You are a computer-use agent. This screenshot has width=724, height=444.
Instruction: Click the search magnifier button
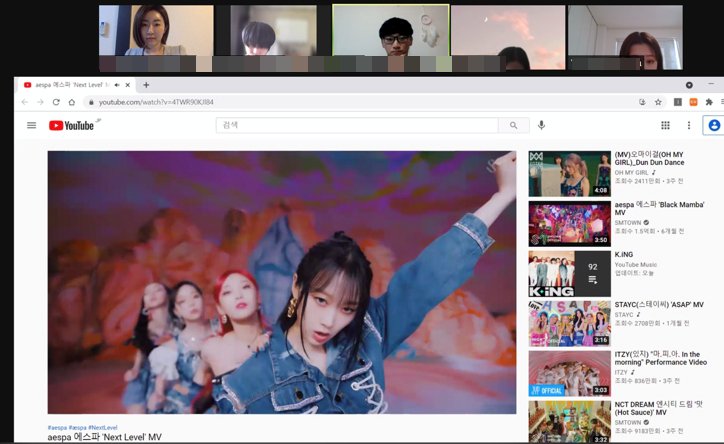(513, 125)
